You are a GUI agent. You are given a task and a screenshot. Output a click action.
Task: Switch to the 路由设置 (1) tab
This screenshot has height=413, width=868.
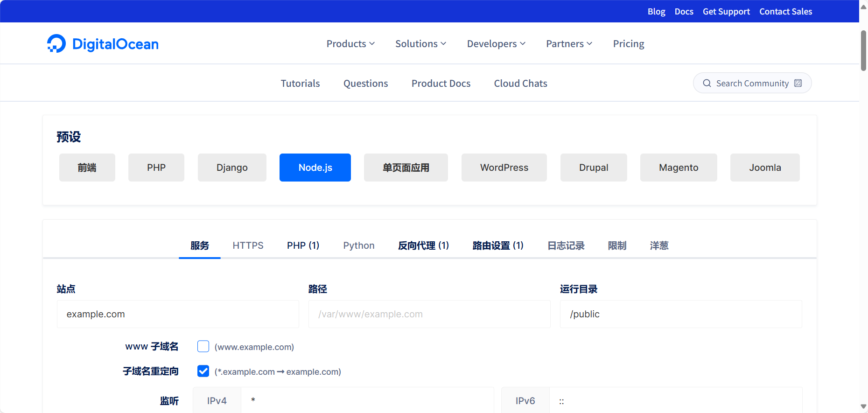498,245
